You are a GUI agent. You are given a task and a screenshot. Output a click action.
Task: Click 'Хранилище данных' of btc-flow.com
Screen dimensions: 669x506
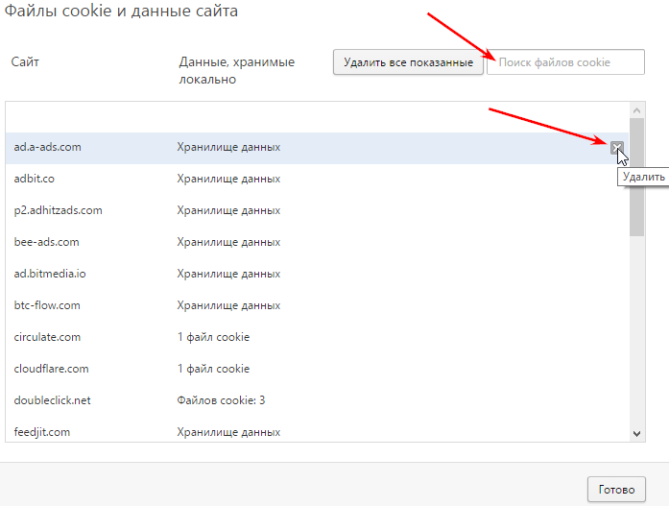229,305
